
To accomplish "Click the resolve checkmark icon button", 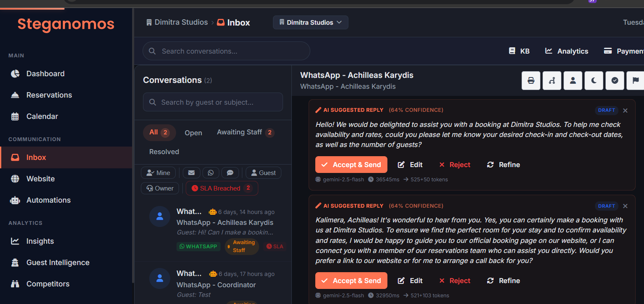I will click(615, 80).
